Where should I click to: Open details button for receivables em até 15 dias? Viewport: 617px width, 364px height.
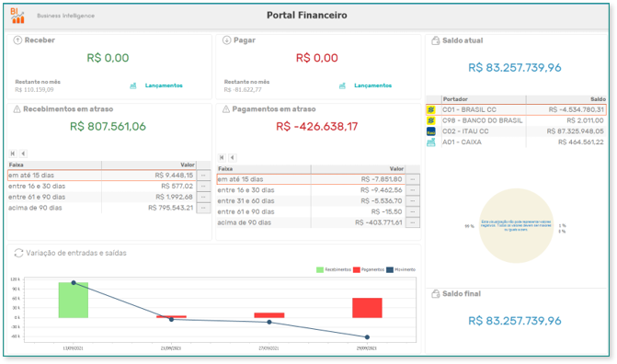coord(203,176)
